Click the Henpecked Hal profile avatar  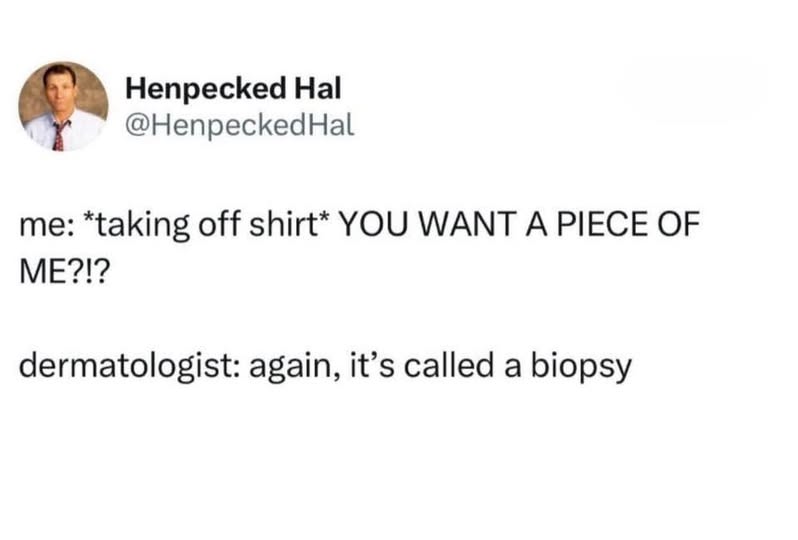[64, 106]
